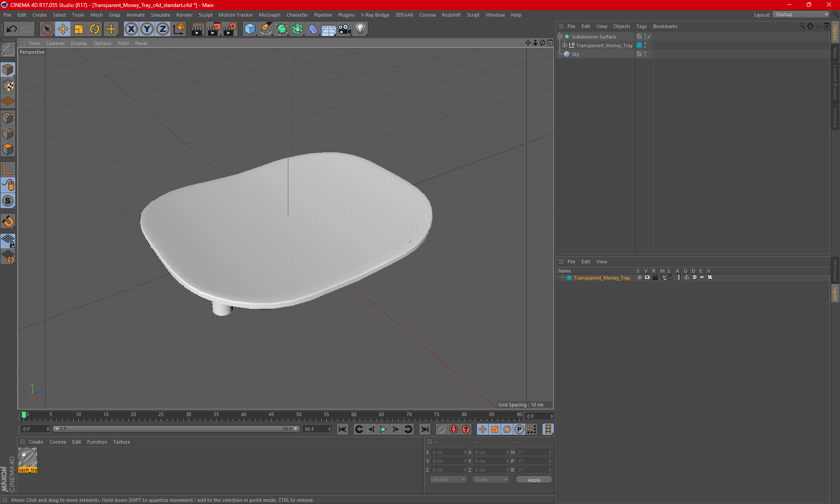Play the animation forward
Image resolution: width=840 pixels, height=504 pixels.
click(x=383, y=429)
